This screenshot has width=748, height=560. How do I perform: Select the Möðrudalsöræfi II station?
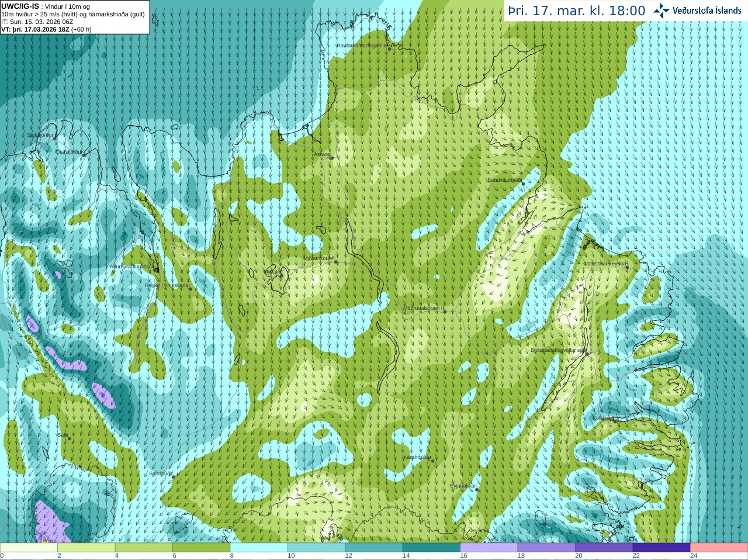445,312
